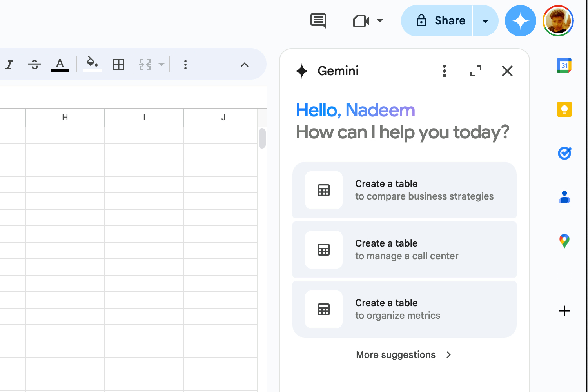
Task: Click the Share button
Action: [437, 21]
